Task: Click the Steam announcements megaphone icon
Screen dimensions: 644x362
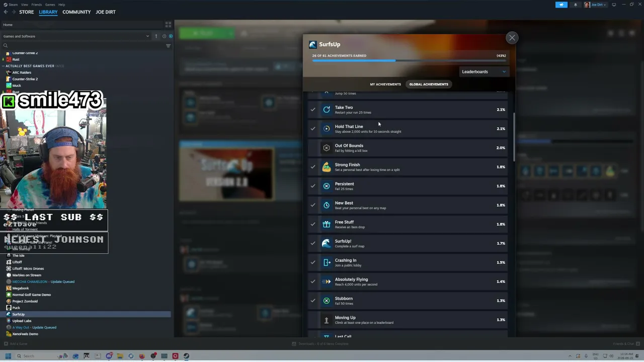Action: [561, 5]
